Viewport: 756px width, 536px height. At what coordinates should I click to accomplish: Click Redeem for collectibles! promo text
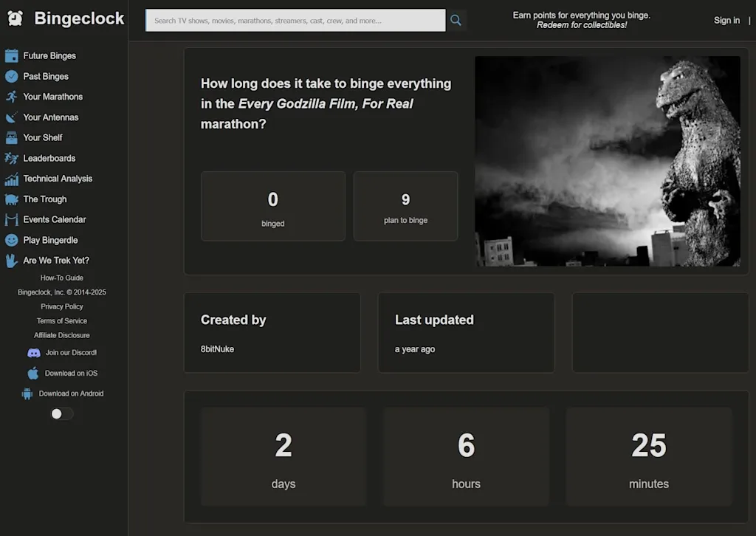pyautogui.click(x=582, y=25)
